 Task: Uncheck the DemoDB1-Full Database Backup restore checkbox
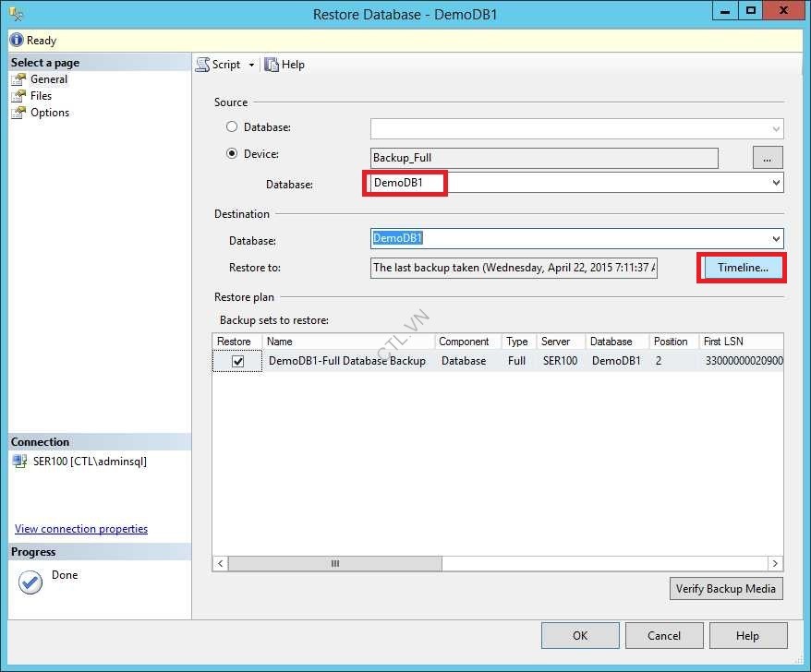tap(237, 361)
